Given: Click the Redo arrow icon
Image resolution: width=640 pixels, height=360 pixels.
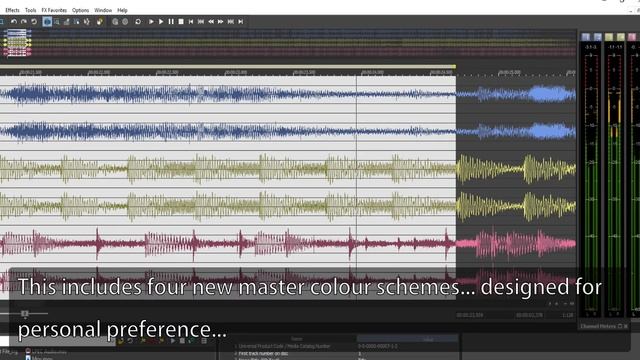Looking at the screenshot, I should 24,22.
